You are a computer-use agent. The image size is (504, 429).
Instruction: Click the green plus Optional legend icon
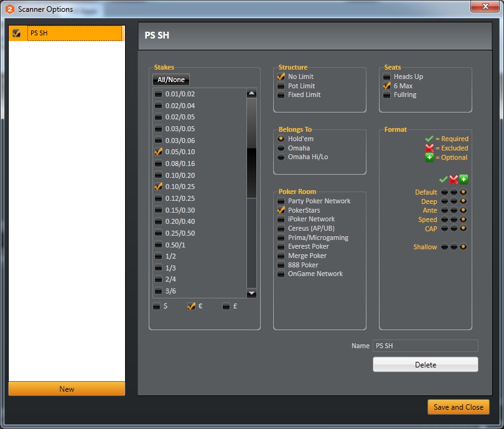click(x=431, y=157)
